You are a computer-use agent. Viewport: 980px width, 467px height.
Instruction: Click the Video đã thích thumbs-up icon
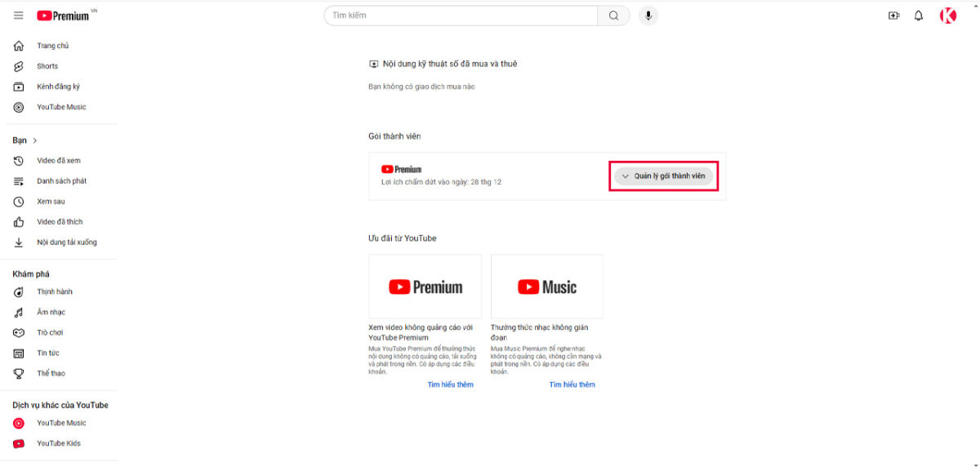(x=19, y=222)
